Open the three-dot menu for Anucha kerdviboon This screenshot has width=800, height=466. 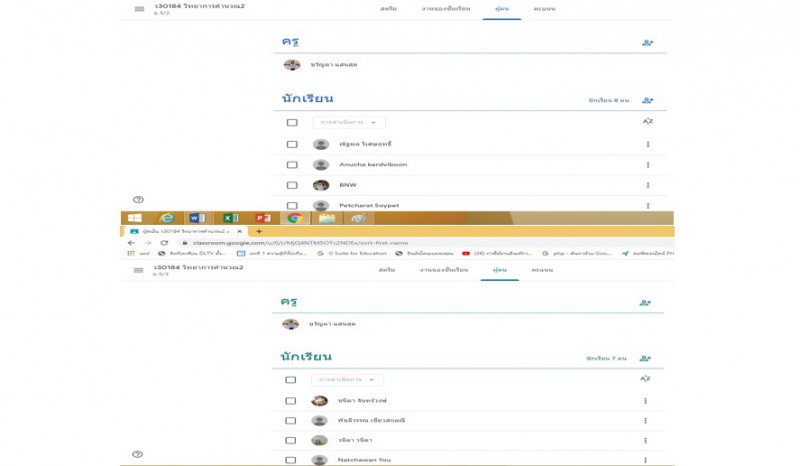tap(647, 165)
